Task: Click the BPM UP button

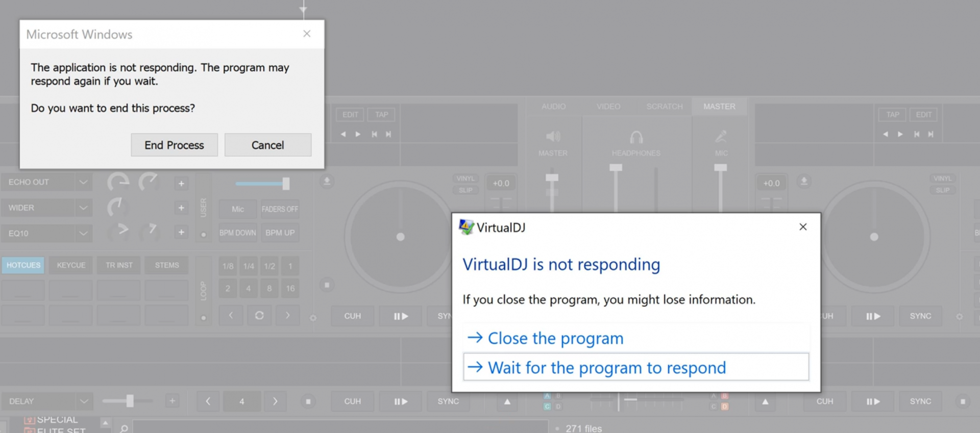Action: (280, 233)
